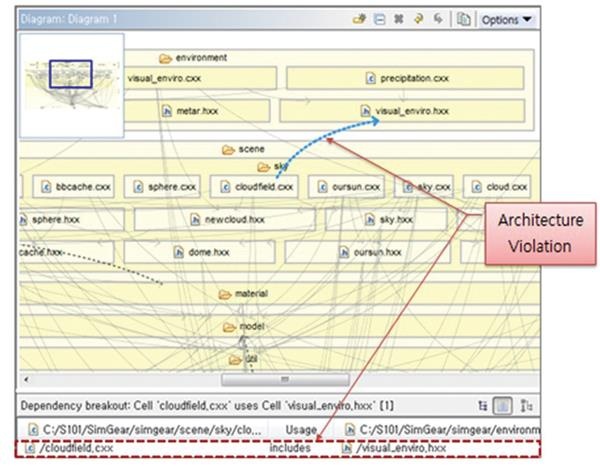Select the '/visual_enviro.hxx' row entry
The image size is (600, 467).
(x=394, y=448)
